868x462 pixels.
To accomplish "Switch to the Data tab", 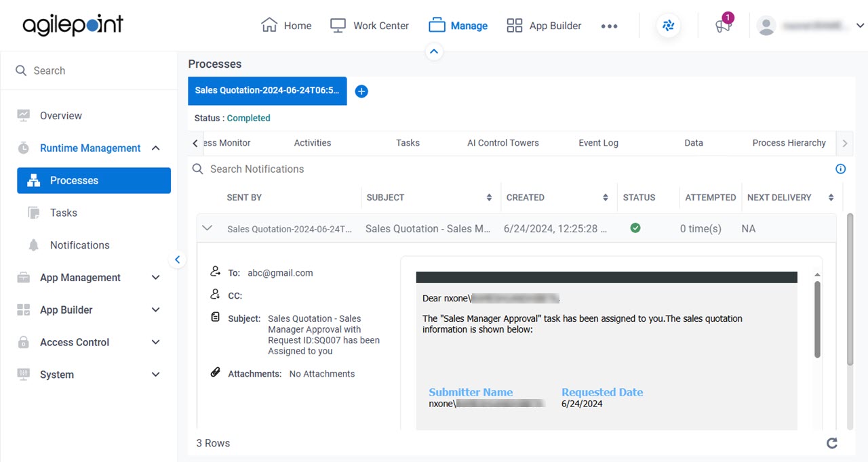I will pyautogui.click(x=694, y=143).
